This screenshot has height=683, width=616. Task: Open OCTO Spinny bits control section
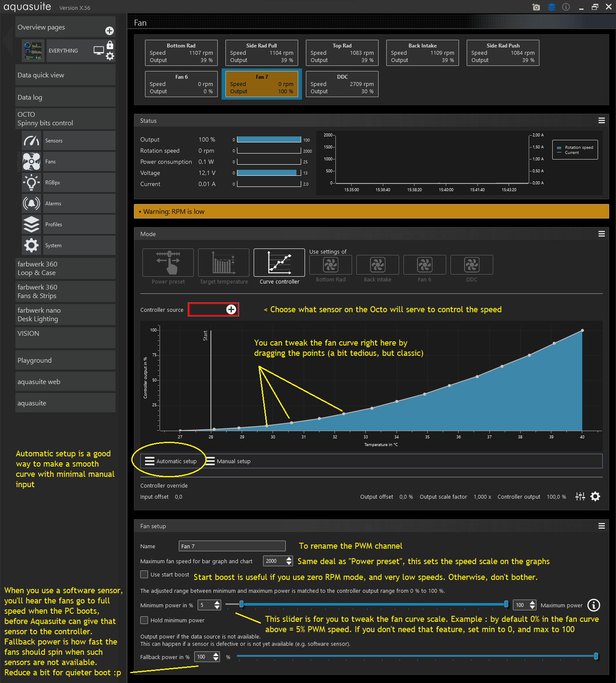tap(65, 118)
